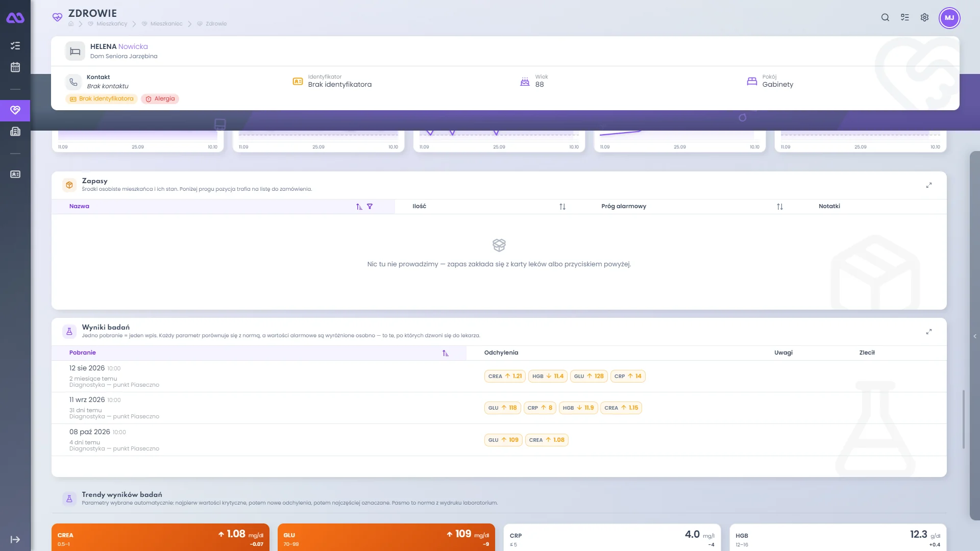
Task: Open the buildings section in sidebar
Action: 15,132
